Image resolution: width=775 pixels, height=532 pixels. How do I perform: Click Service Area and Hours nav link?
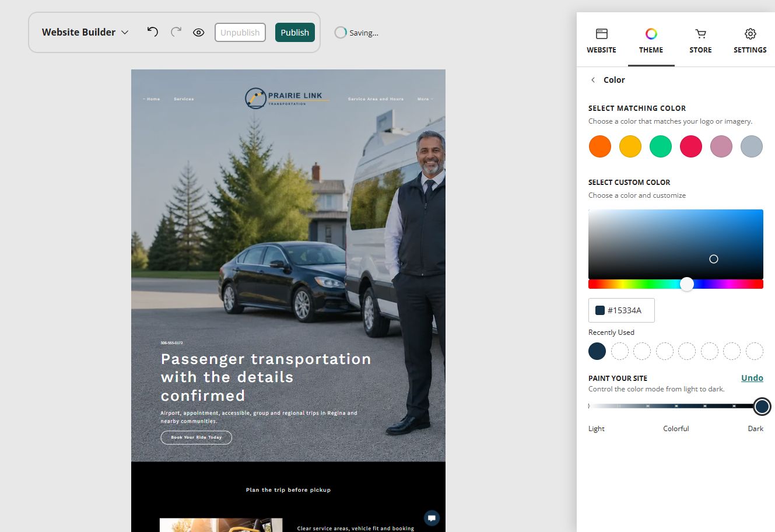[376, 99]
